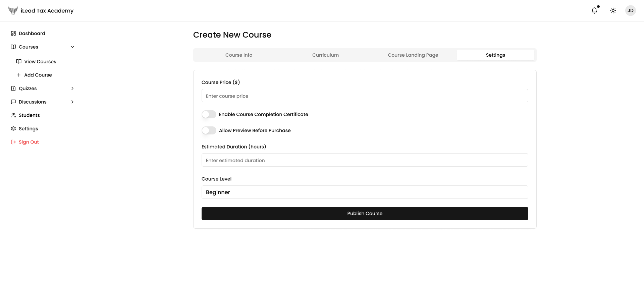Focus the Course Price input field
The height and width of the screenshot is (288, 644).
pyautogui.click(x=365, y=96)
